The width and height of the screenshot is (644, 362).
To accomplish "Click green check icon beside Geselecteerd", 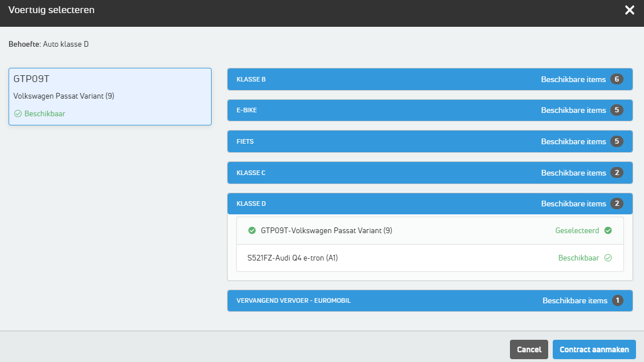I will tap(608, 231).
